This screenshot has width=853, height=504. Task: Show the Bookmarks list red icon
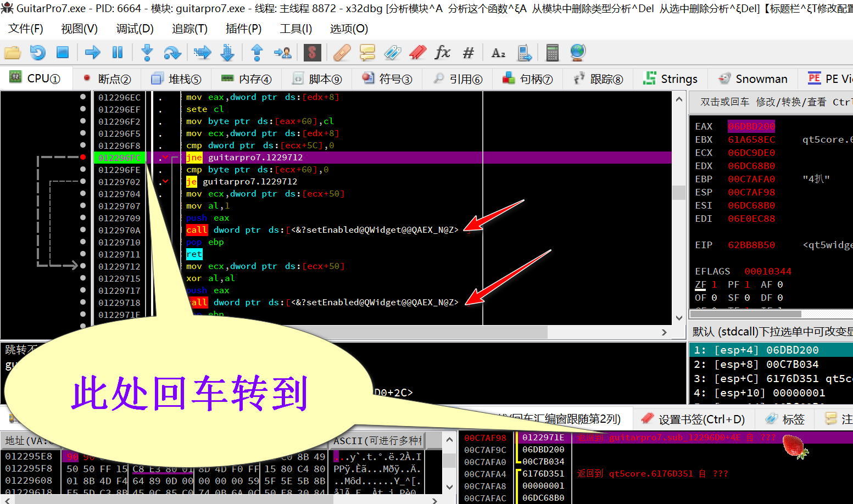417,53
